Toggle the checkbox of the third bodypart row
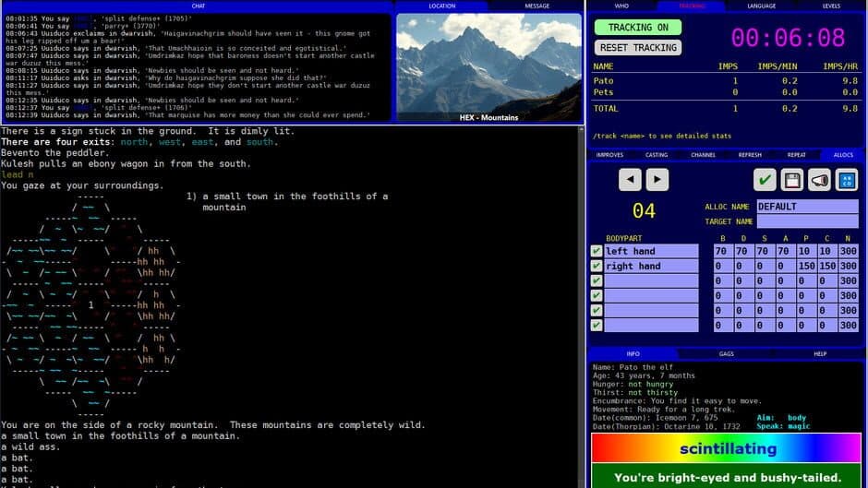This screenshot has width=868, height=488. click(x=597, y=281)
